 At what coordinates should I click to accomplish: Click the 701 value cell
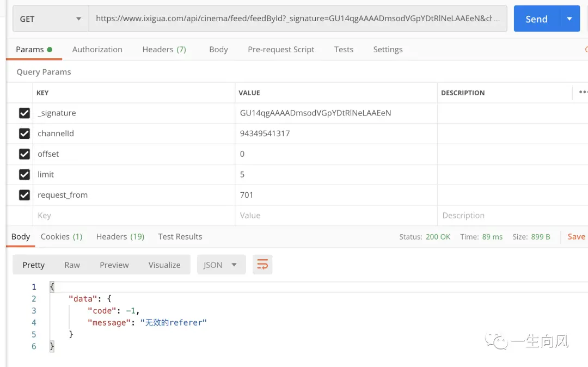tap(336, 195)
